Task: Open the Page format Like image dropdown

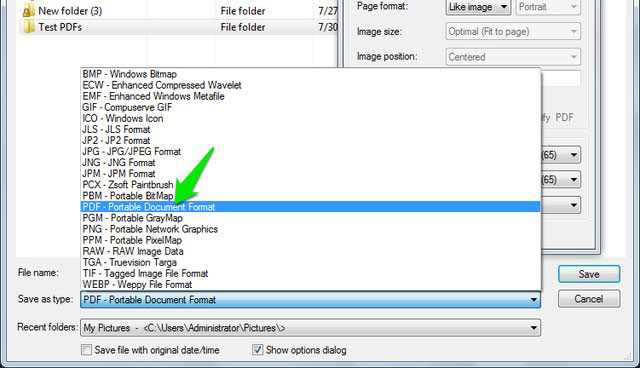Action: 478,7
